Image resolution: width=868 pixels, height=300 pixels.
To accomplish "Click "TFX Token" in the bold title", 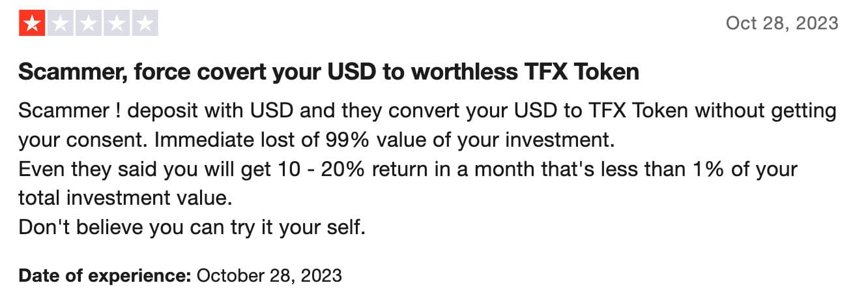I will 582,72.
